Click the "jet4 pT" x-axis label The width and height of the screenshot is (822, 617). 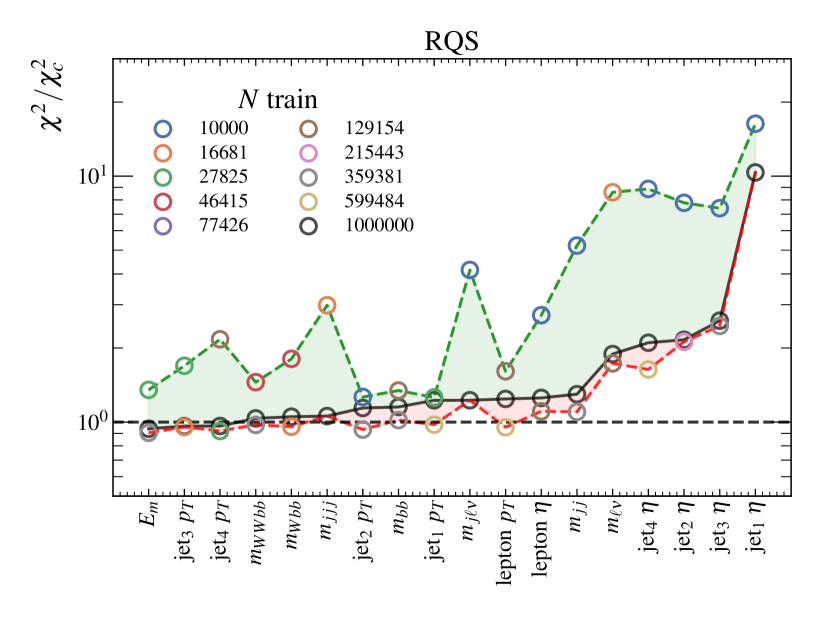221,531
